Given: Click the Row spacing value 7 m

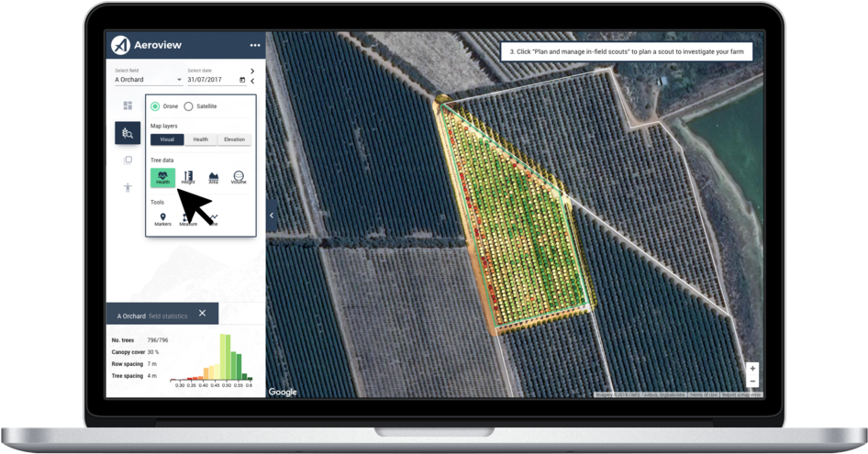Looking at the screenshot, I should pos(152,364).
